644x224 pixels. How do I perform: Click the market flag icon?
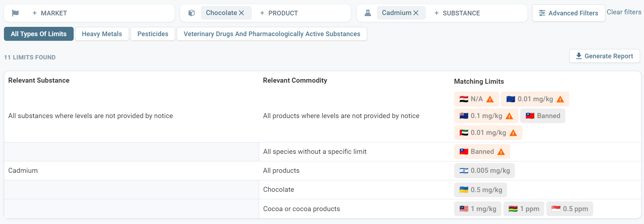pos(15,13)
